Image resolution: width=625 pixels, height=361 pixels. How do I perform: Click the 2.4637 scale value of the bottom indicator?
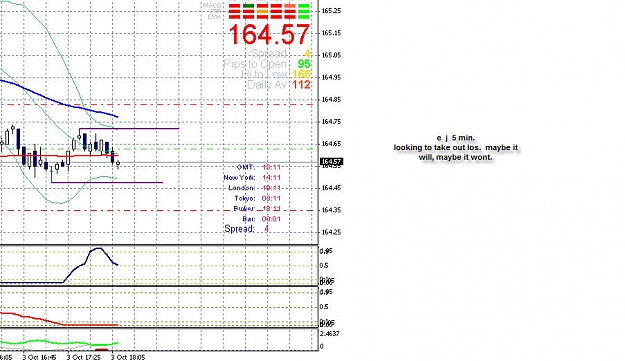pyautogui.click(x=330, y=334)
